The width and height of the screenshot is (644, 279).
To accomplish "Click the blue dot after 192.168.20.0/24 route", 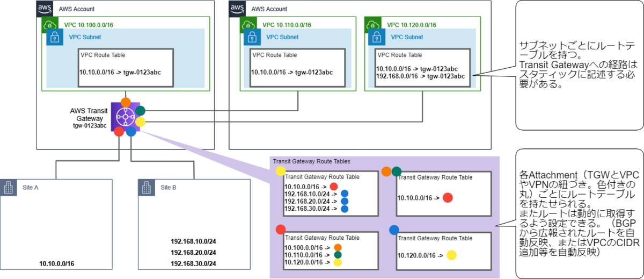I will point(345,201).
